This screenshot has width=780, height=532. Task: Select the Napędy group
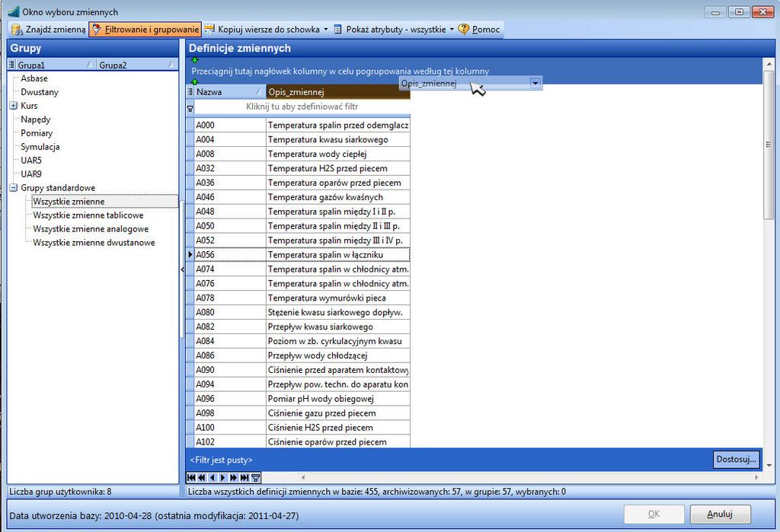pos(35,119)
